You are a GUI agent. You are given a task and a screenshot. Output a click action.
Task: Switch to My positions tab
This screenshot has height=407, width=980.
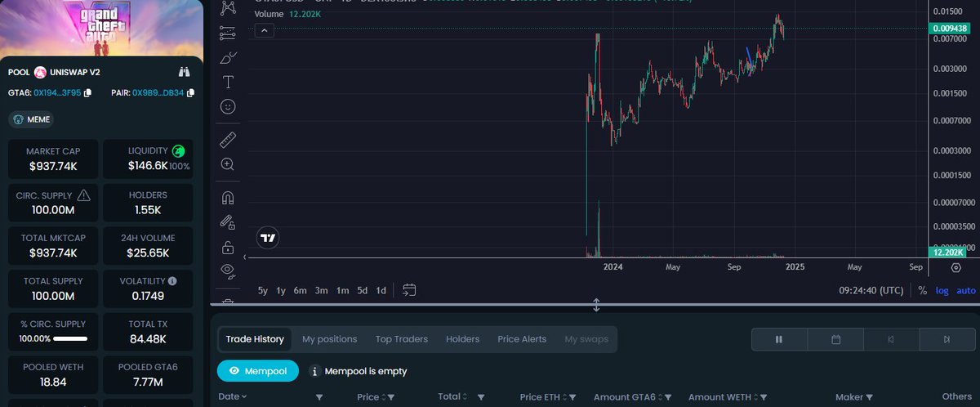point(329,339)
